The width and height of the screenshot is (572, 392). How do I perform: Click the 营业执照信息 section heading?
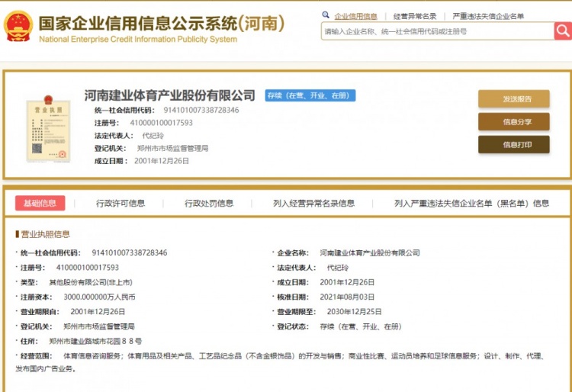45,234
